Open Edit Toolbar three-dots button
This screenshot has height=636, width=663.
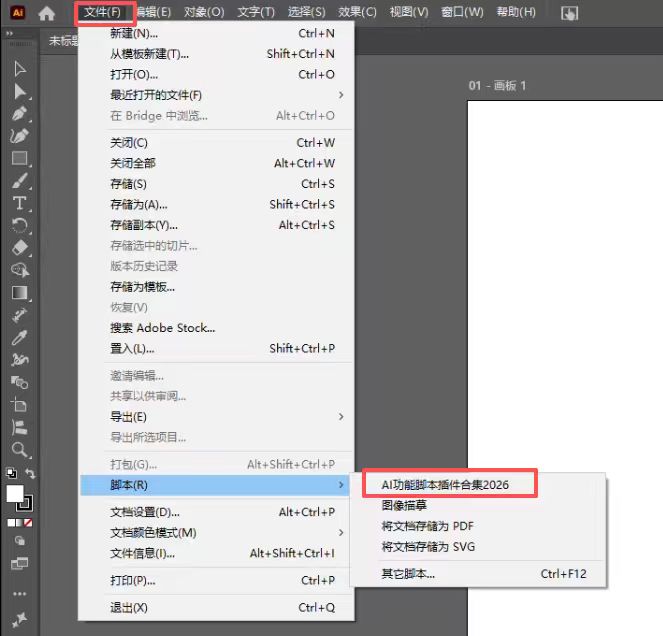click(x=20, y=593)
